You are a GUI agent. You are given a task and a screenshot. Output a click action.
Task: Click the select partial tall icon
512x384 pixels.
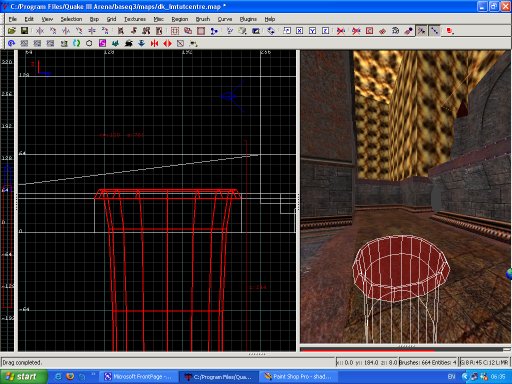pos(146,31)
